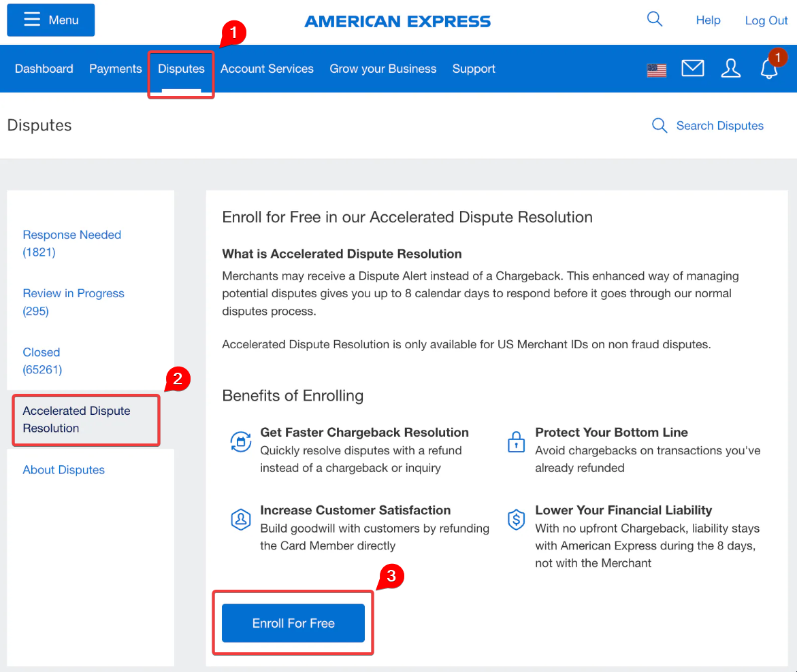Viewport: 797px width, 672px height.
Task: Click Log Out
Action: (766, 20)
